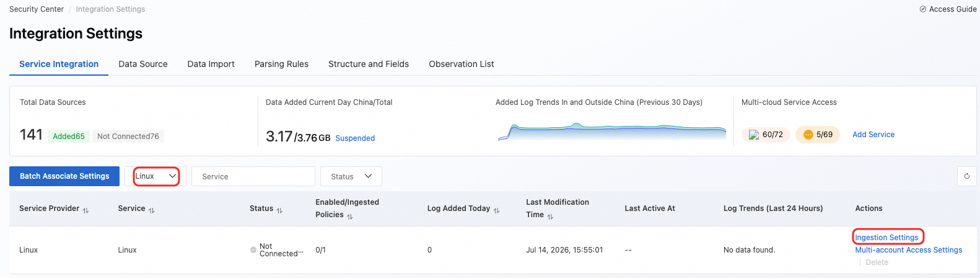Image resolution: width=980 pixels, height=278 pixels.
Task: Click Multi-cloud Service Access label
Action: (789, 102)
